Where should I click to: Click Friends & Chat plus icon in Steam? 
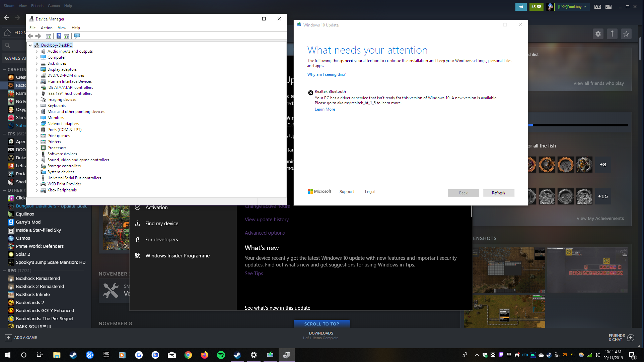(631, 338)
